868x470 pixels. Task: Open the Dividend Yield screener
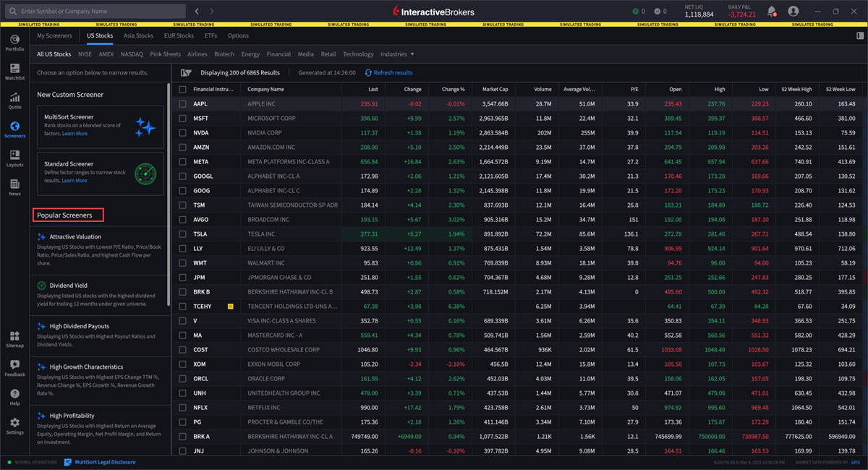pos(100,294)
